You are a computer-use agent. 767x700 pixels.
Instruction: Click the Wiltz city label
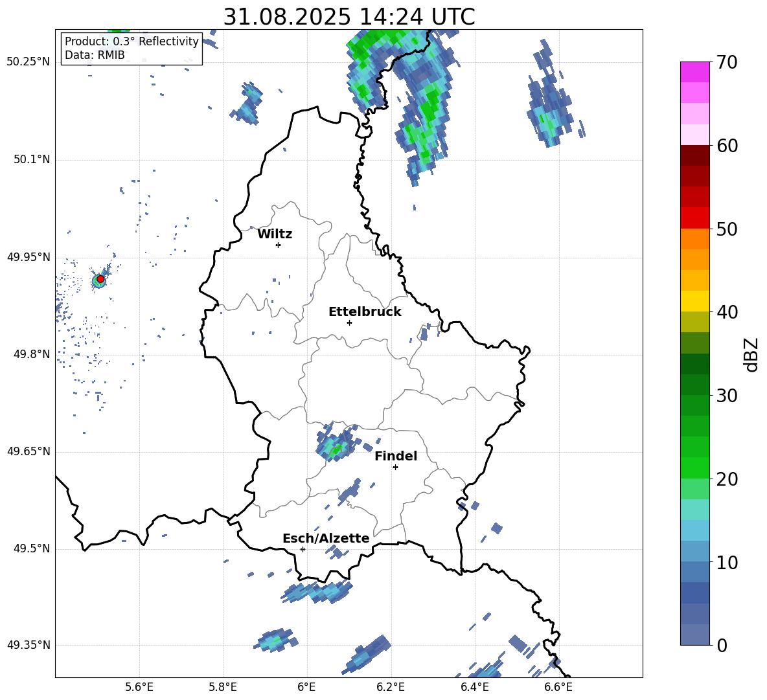(275, 234)
